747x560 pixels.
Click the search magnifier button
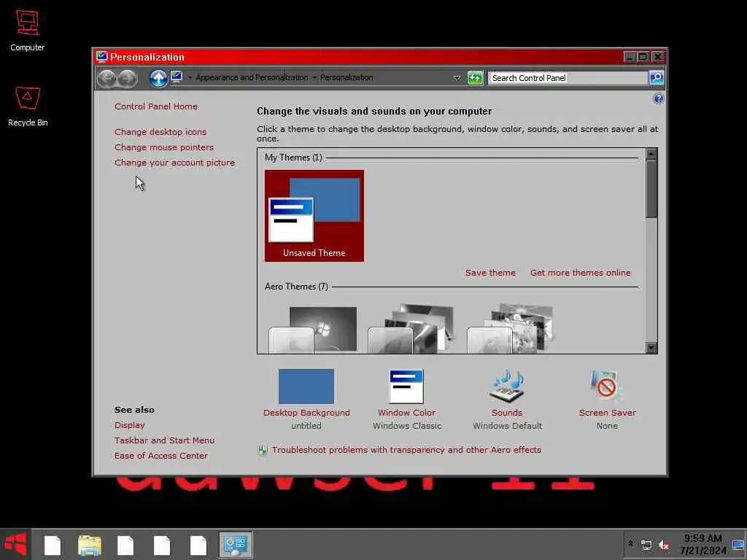[x=657, y=77]
